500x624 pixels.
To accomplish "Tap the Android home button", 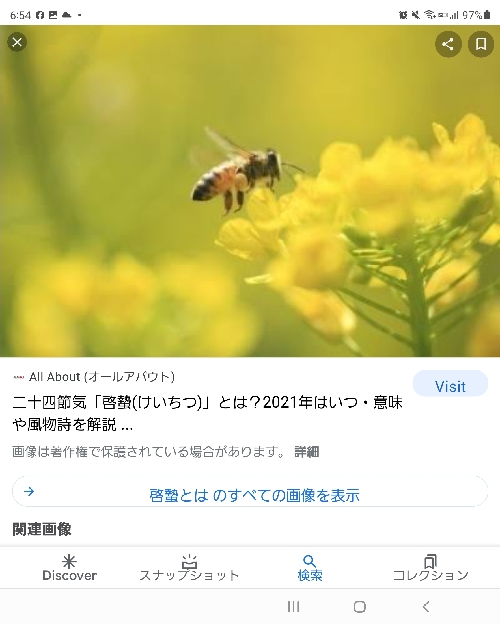I will 359,606.
